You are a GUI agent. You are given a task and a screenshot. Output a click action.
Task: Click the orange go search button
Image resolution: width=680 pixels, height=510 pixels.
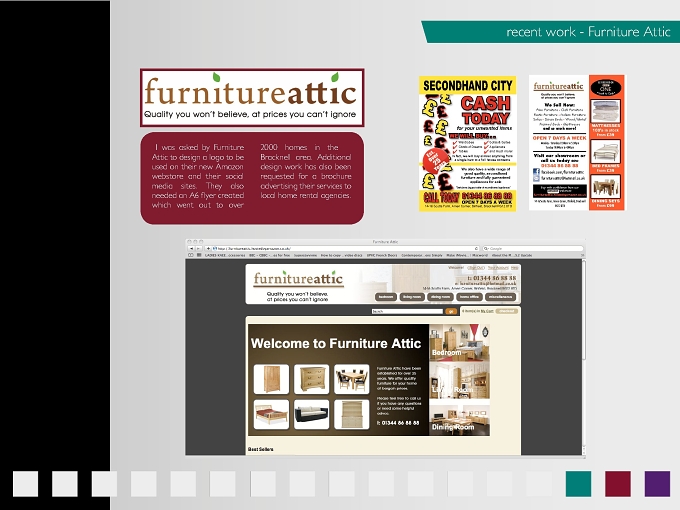tap(451, 311)
